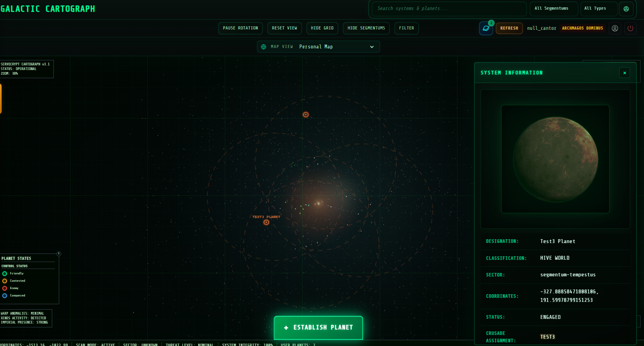This screenshot has width=644, height=346.
Task: Click the null_cantor username
Action: point(541,28)
